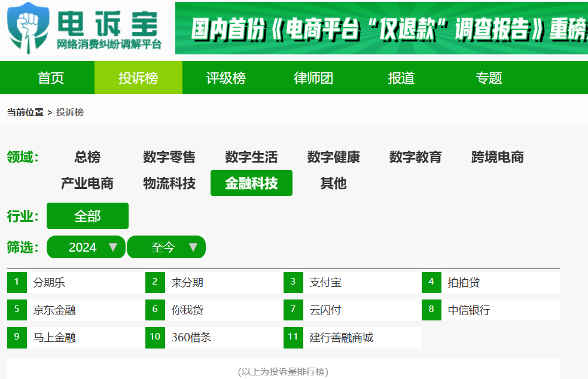Open the 建行善融商城 ranking entry
Viewport: 588px width, 379px height.
point(352,337)
